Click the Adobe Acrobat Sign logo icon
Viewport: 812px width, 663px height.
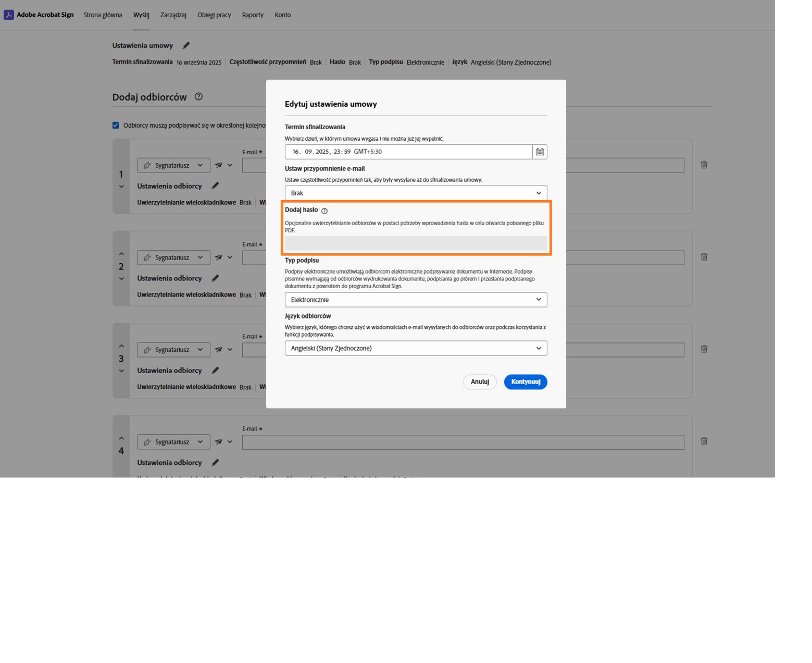9,15
